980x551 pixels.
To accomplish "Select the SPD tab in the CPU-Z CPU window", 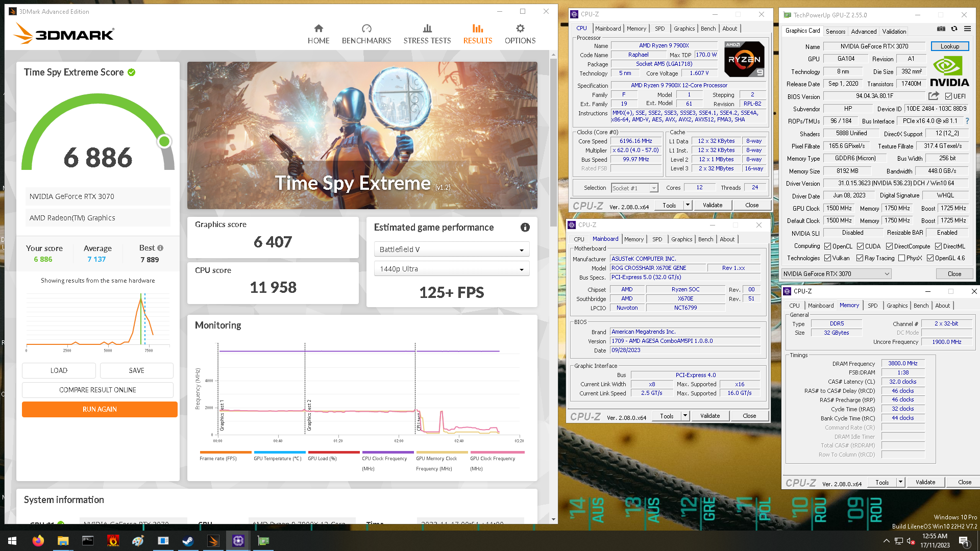I will [660, 29].
